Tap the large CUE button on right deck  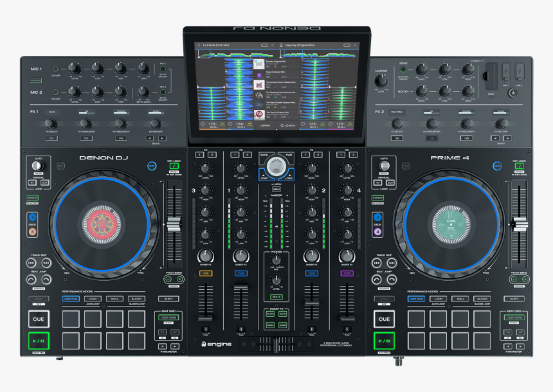point(384,319)
